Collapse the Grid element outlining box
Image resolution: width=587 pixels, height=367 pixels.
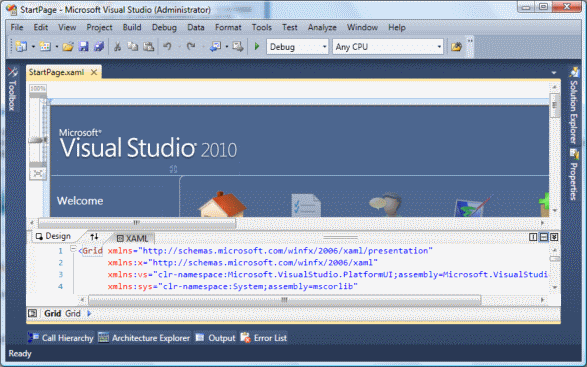[x=73, y=248]
